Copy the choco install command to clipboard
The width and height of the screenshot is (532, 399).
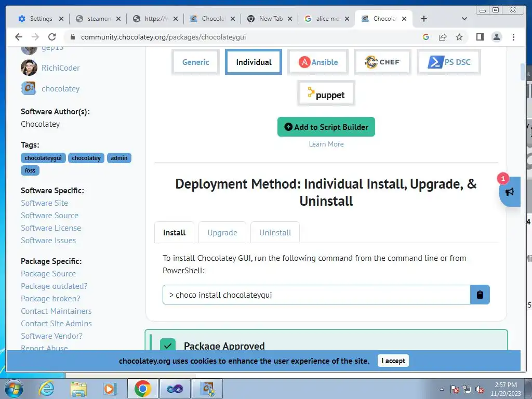[x=480, y=295]
